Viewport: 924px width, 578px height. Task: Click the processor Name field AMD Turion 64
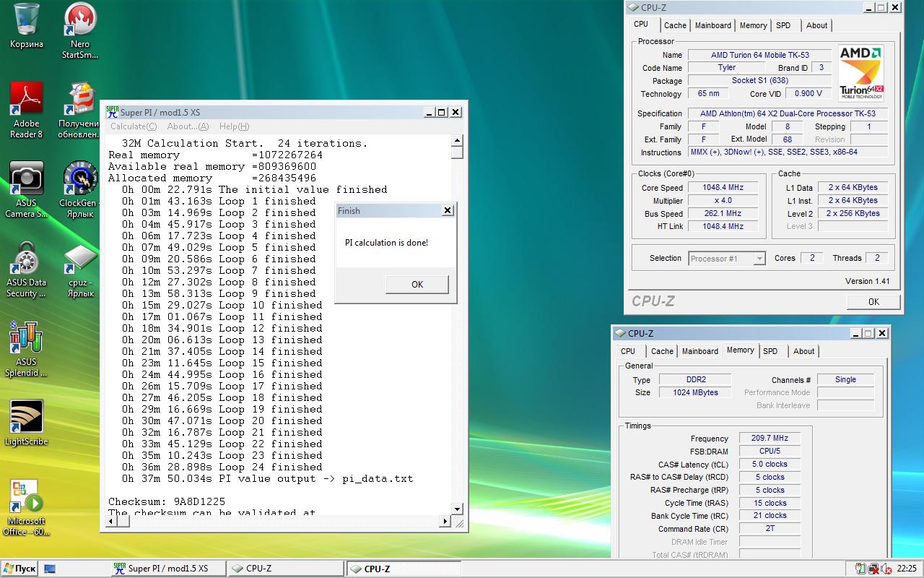(759, 55)
